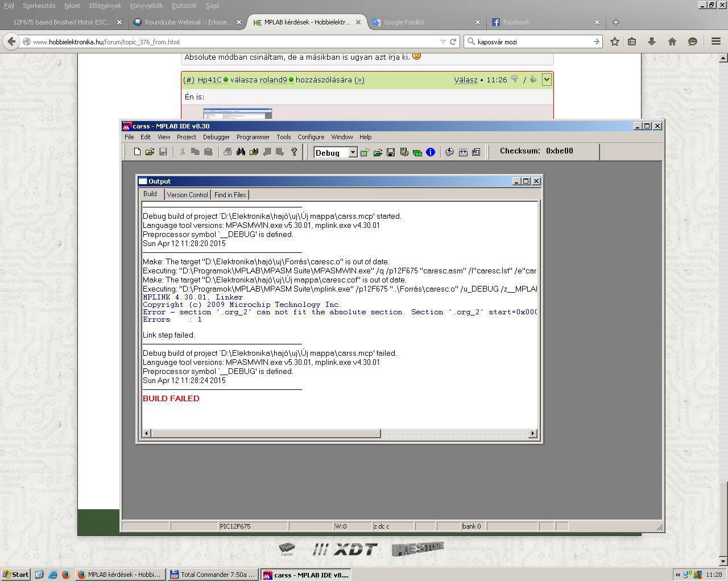Open the MPLAB Debugger menu
The width and height of the screenshot is (728, 582).
(217, 137)
